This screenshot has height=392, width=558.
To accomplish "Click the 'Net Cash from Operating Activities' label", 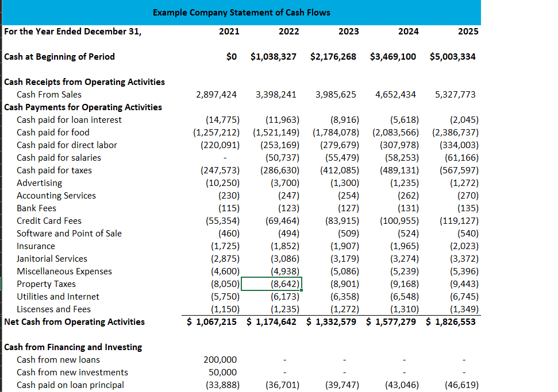I will coord(74,321).
